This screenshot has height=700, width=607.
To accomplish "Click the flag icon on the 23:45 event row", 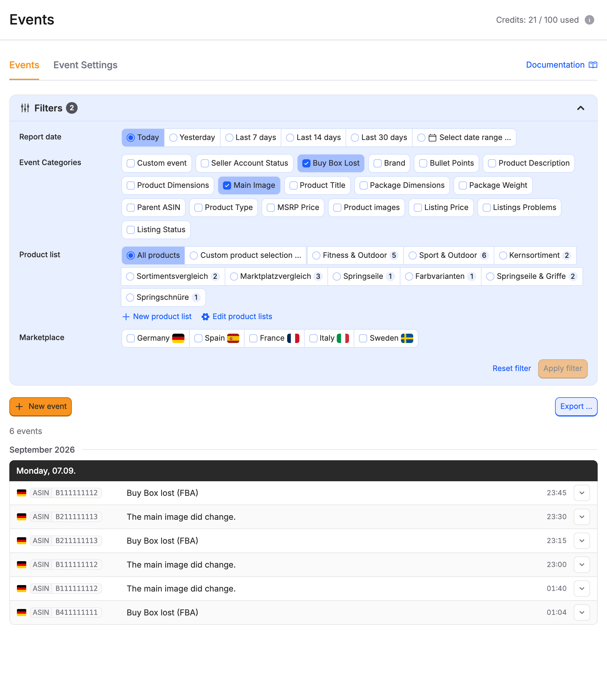I will pyautogui.click(x=22, y=493).
